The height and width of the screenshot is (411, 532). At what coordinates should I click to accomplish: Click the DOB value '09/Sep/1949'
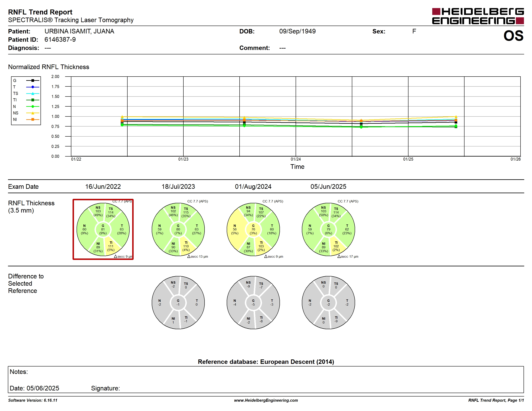(297, 31)
